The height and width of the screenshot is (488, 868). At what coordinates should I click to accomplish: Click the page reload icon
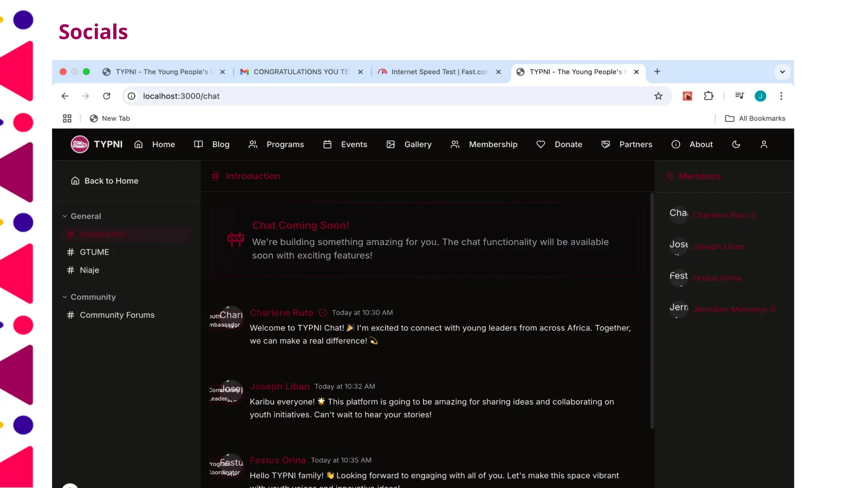[106, 96]
